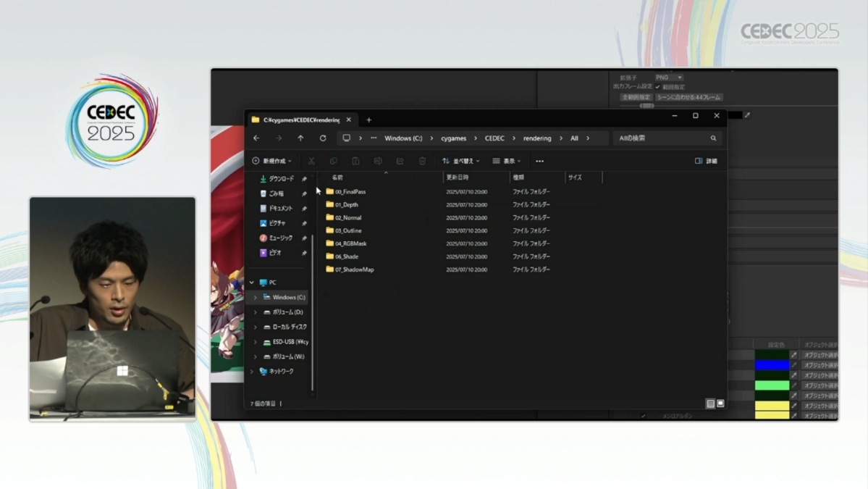
Task: Select the rendering breadcrumb segment
Action: (x=537, y=138)
